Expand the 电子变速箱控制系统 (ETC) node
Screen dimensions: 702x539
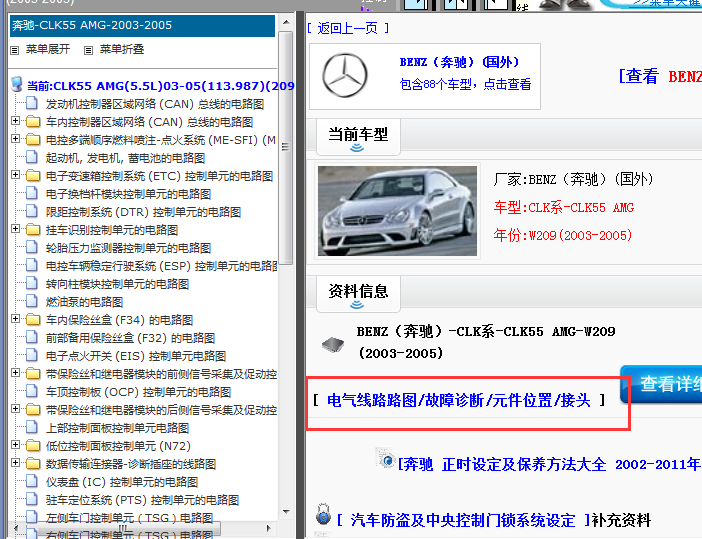(16, 175)
